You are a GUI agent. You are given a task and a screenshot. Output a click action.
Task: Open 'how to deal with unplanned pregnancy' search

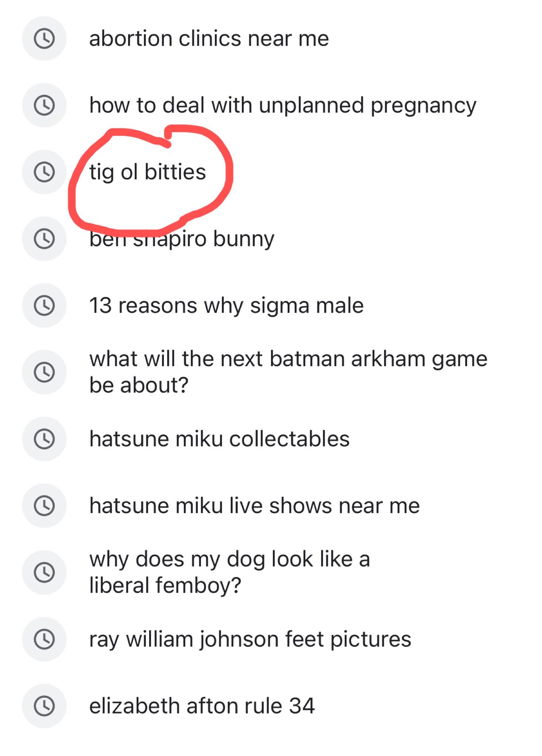pos(283,106)
